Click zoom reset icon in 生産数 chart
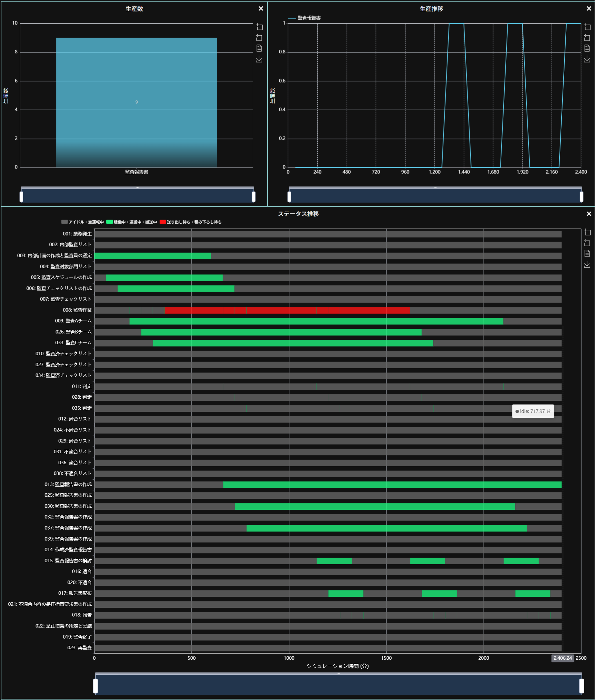 [x=259, y=37]
